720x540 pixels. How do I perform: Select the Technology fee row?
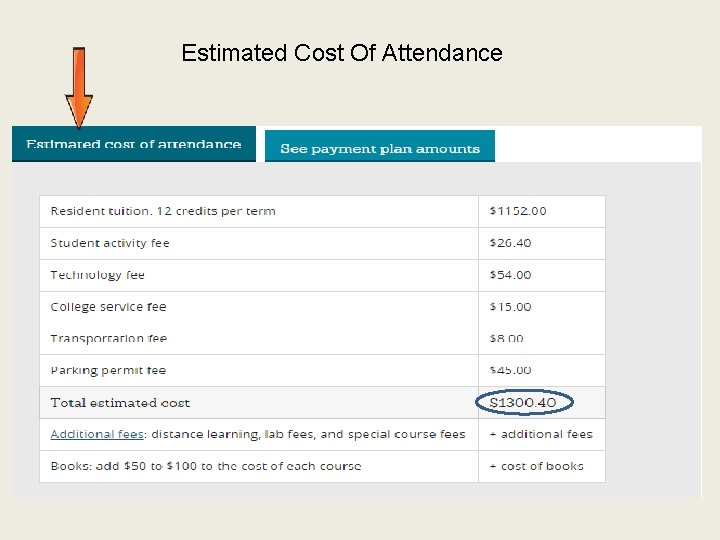(98, 275)
